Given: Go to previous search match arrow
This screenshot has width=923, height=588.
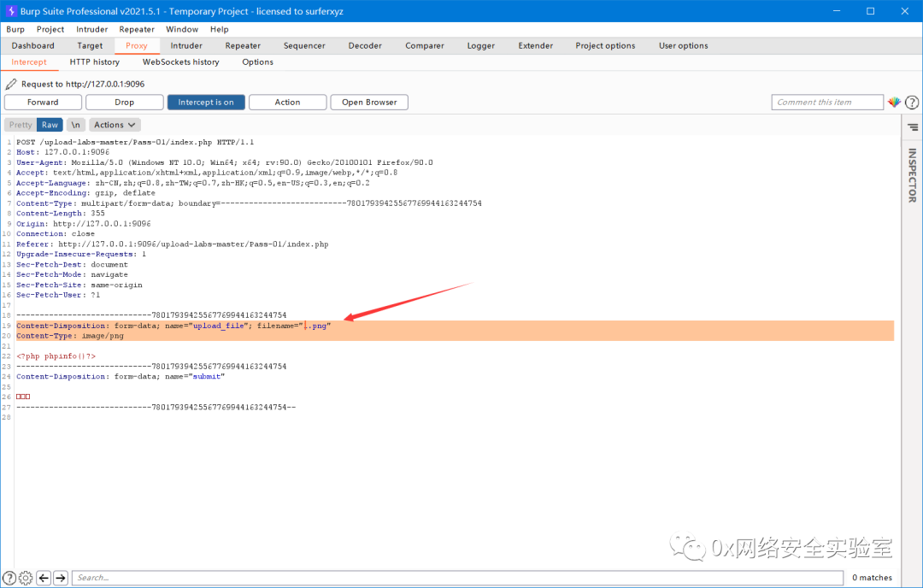Looking at the screenshot, I should coord(44,578).
